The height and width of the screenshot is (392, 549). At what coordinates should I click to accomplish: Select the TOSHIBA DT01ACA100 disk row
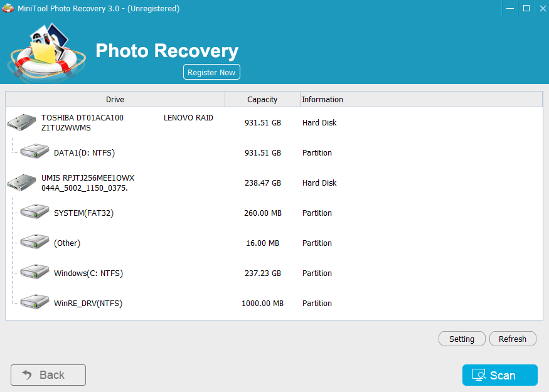pyautogui.click(x=274, y=122)
